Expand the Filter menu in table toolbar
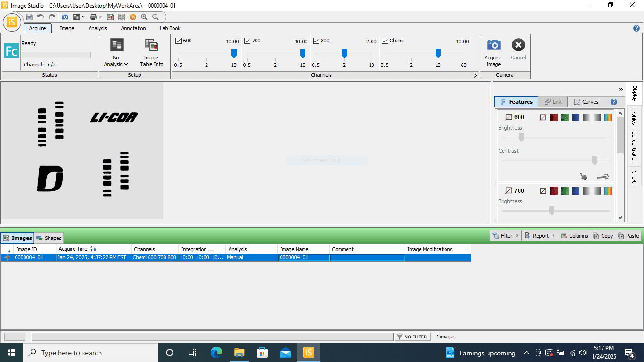 coord(505,236)
